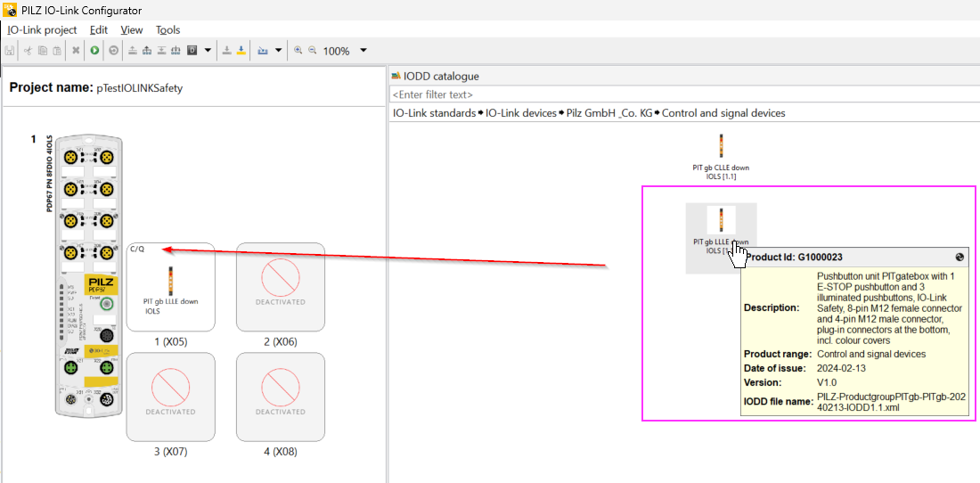The image size is (980, 483).
Task: Click the Date of issue 2024-02-13 value
Action: point(839,368)
